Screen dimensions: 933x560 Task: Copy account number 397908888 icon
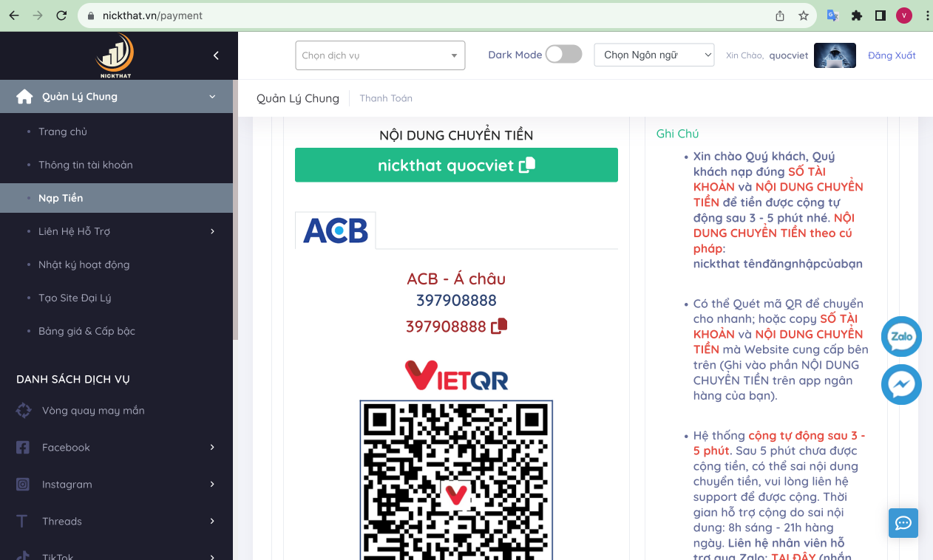[499, 326]
